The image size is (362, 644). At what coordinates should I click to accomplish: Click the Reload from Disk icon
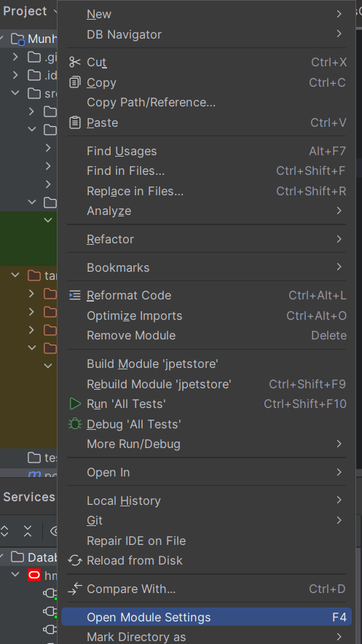75,560
